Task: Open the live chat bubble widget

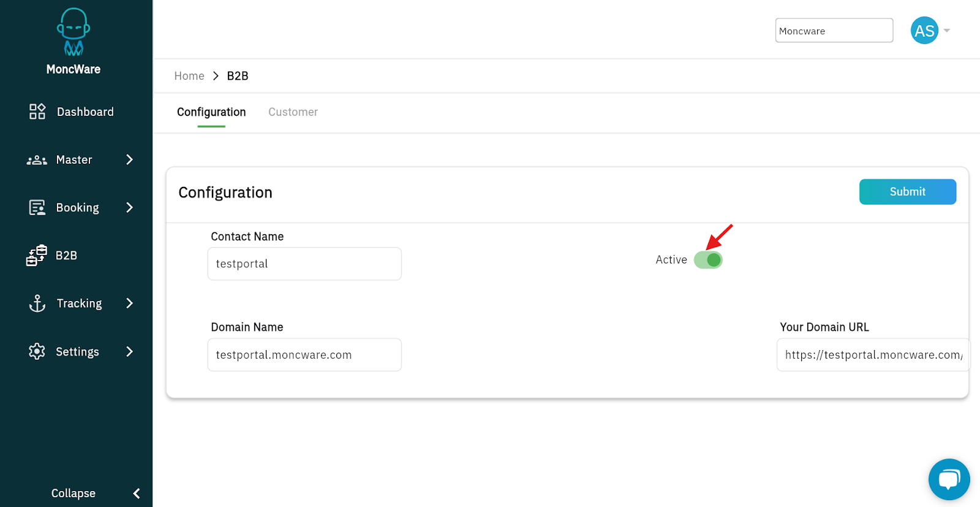Action: (949, 479)
